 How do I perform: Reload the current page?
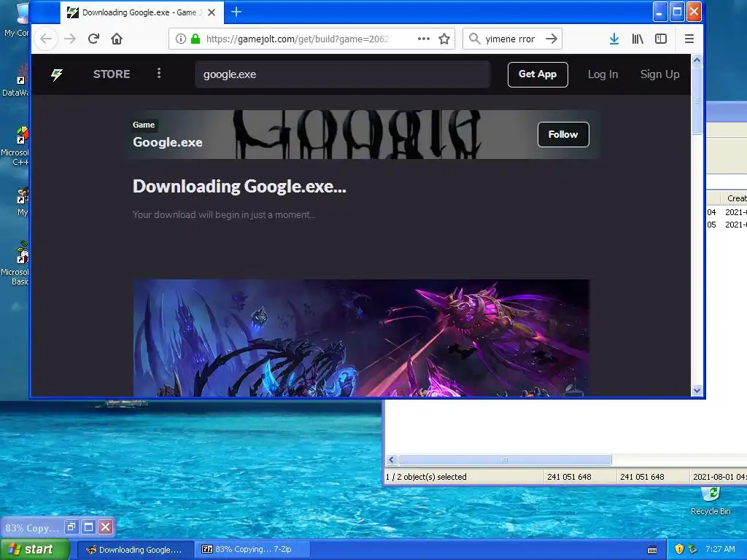click(x=93, y=39)
